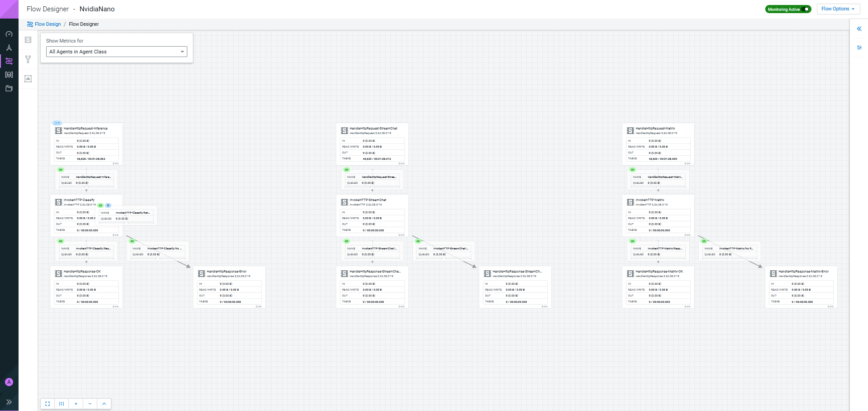Image resolution: width=868 pixels, height=411 pixels.
Task: Open the 'All Agents in Agent Class' dropdown
Action: click(x=117, y=52)
